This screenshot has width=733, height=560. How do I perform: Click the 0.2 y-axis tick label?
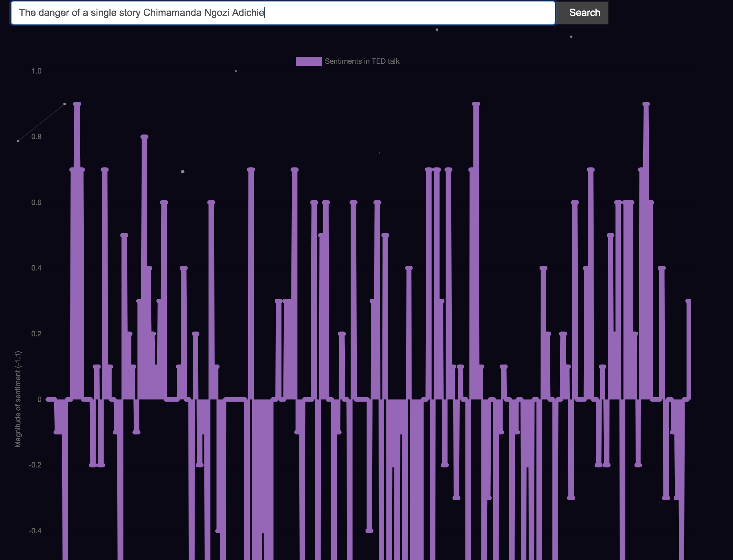36,334
